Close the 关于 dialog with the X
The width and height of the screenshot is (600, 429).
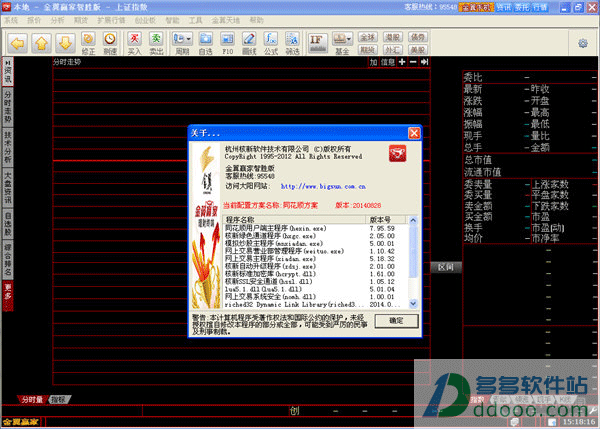[x=414, y=133]
